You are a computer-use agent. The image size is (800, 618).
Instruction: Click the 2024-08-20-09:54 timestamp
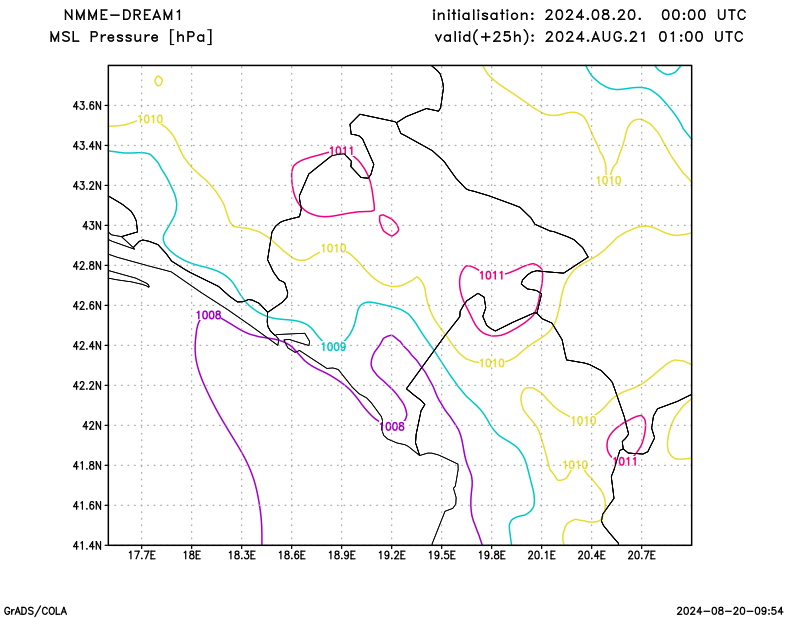tap(730, 611)
